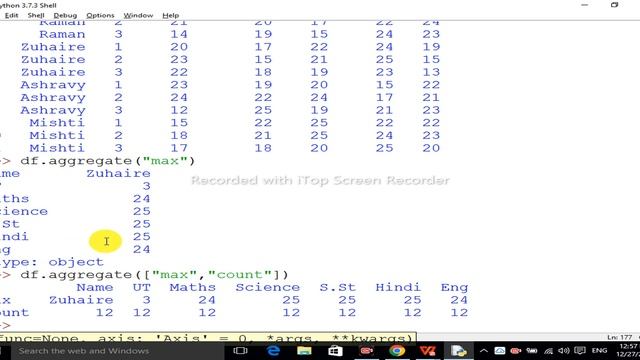Show hidden system tray icons
This screenshot has width=640, height=360.
tap(484, 351)
